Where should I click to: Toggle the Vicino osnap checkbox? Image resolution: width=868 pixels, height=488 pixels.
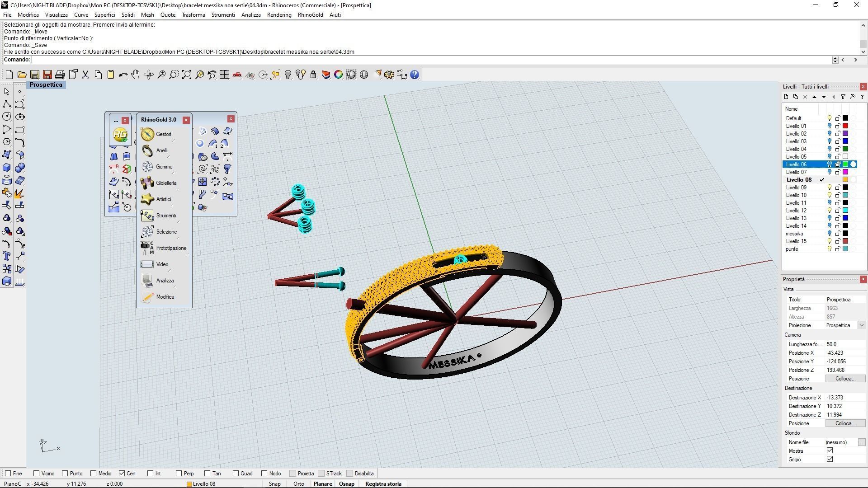[36, 474]
